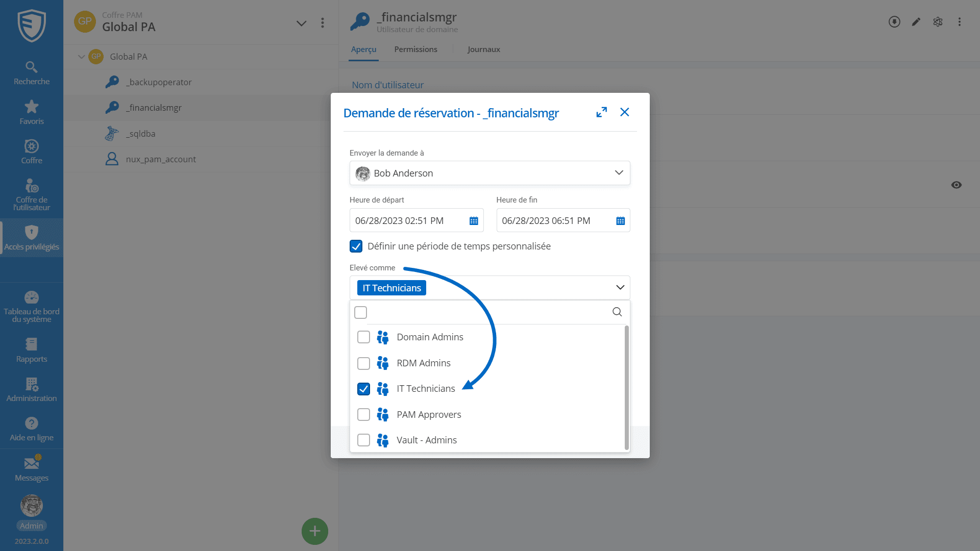Toggle Définir une période de temps personnalisée

[356, 246]
